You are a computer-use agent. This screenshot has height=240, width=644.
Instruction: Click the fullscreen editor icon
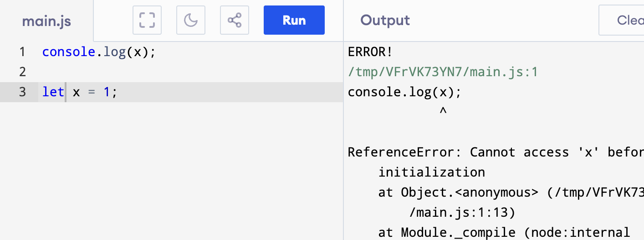(x=147, y=20)
